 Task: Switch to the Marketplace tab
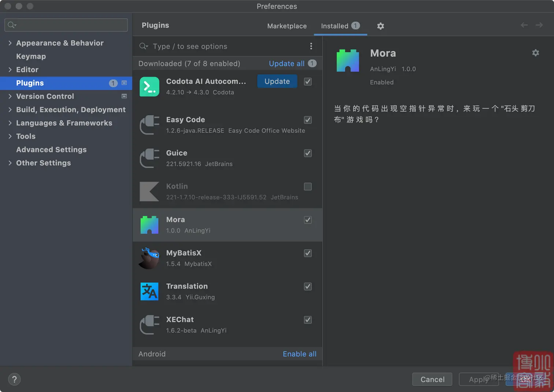coord(287,26)
